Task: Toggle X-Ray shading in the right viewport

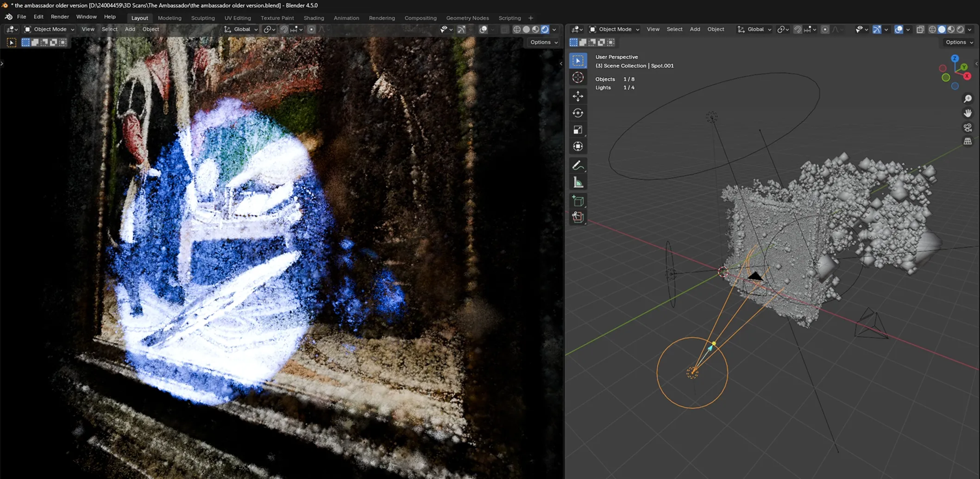Action: coord(920,29)
